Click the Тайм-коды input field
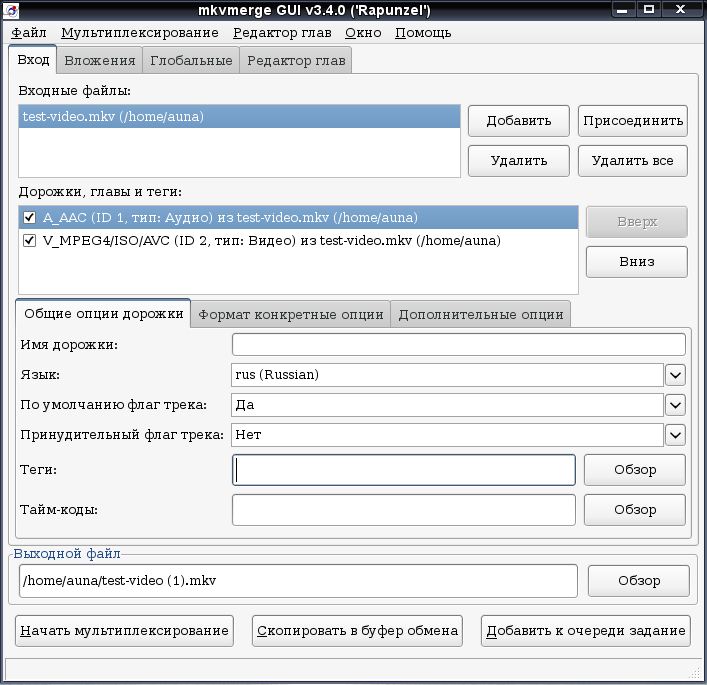 click(404, 510)
